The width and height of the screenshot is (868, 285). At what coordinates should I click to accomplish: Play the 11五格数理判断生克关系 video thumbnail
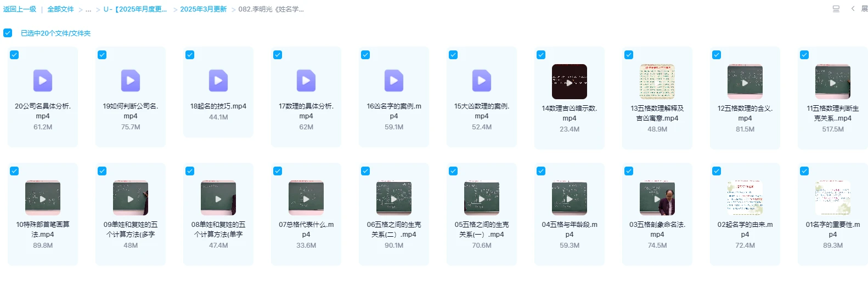tap(833, 82)
